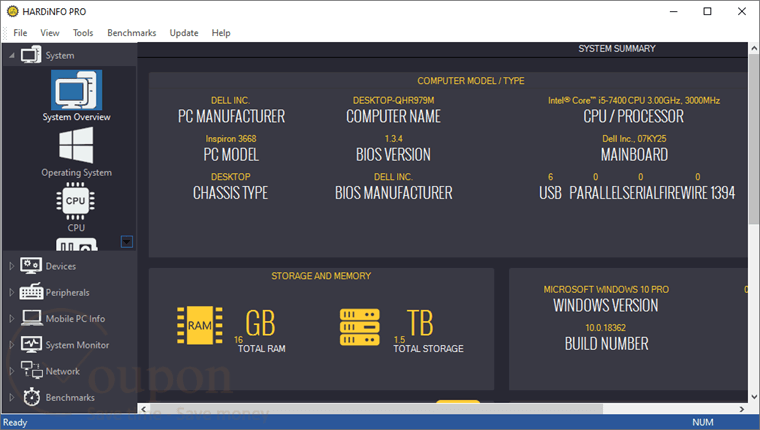Viewport: 760px width, 430px height.
Task: Select the System Monitor category label
Action: coord(77,345)
